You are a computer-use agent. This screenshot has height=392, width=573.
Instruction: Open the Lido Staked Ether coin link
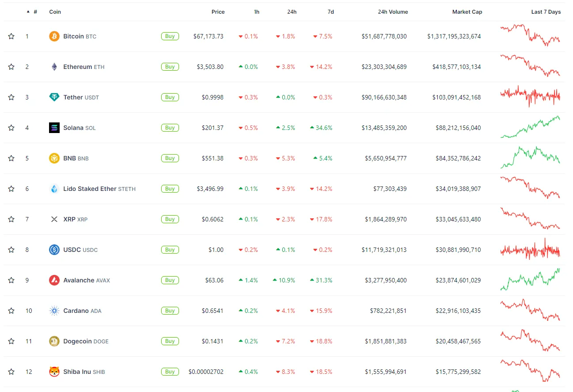pos(90,189)
